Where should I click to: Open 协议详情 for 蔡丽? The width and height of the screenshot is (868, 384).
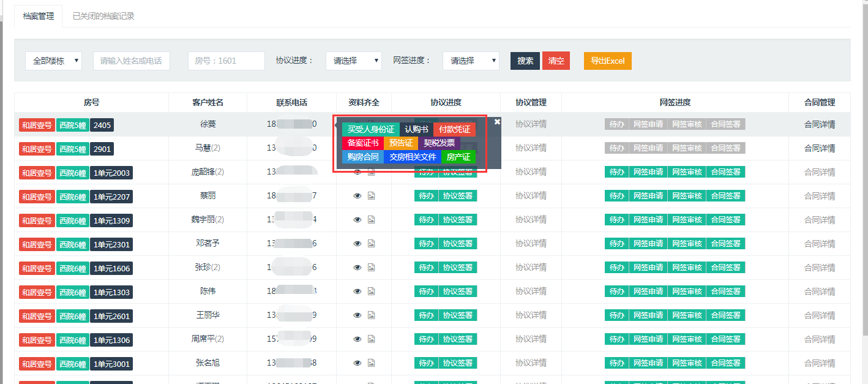coord(531,196)
